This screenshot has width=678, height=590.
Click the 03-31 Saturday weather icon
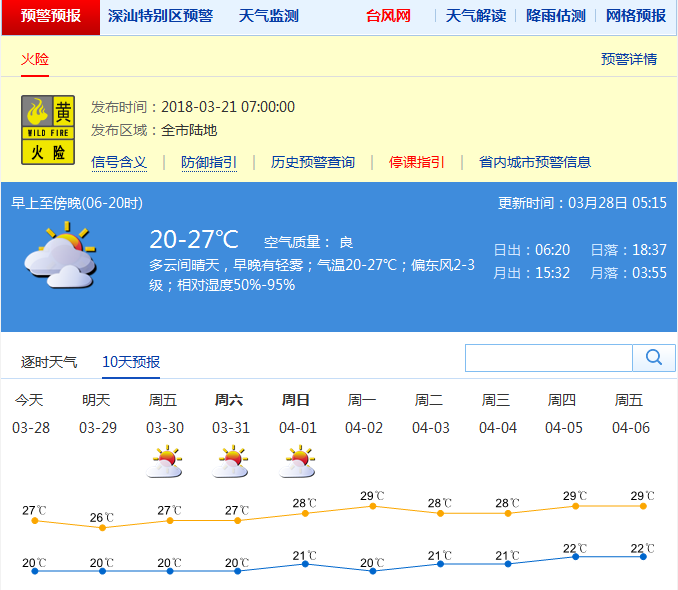[x=230, y=462]
